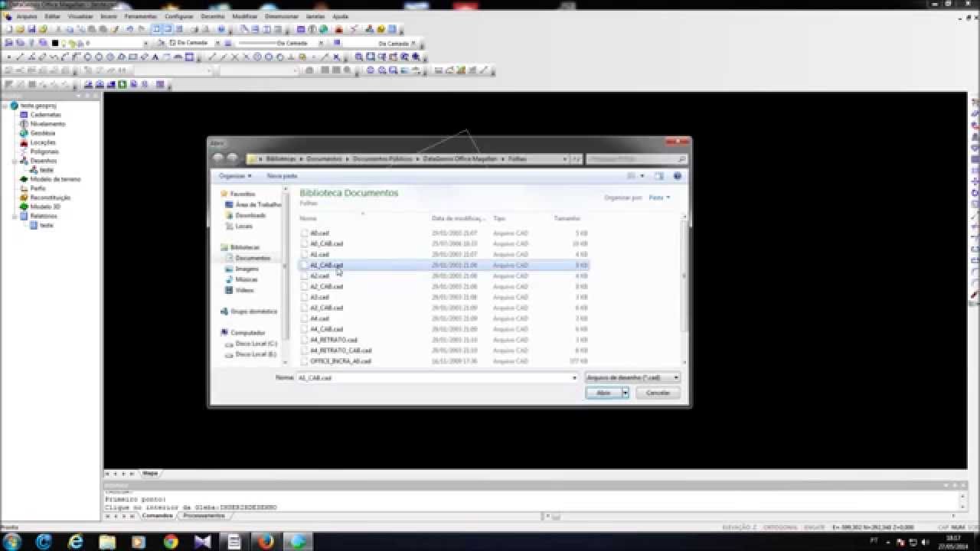Select the rectangle drawing tool in draw toolbar
Screen dimensions: 980x551
tap(132, 57)
